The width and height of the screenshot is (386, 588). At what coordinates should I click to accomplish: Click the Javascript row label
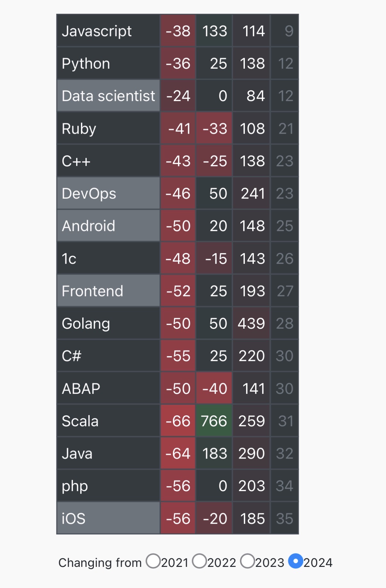[x=108, y=31]
